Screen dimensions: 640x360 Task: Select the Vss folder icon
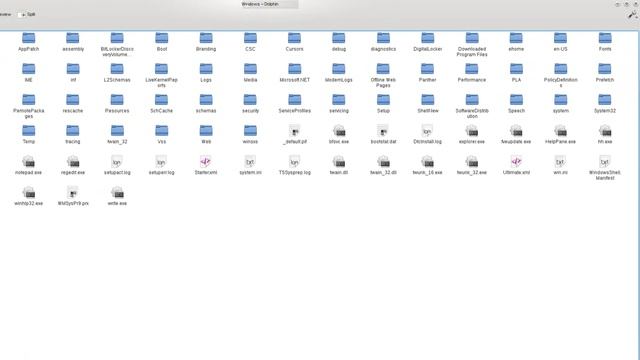coord(162,131)
